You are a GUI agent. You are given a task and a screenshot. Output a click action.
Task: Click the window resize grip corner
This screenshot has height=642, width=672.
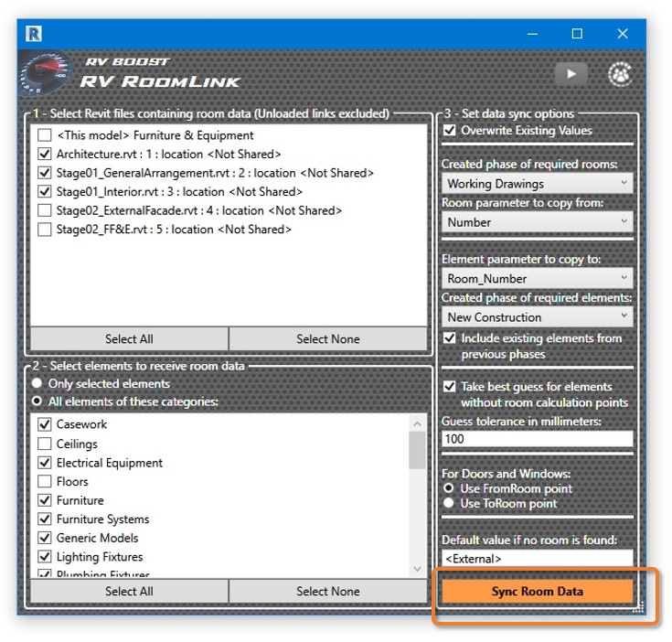(638, 607)
